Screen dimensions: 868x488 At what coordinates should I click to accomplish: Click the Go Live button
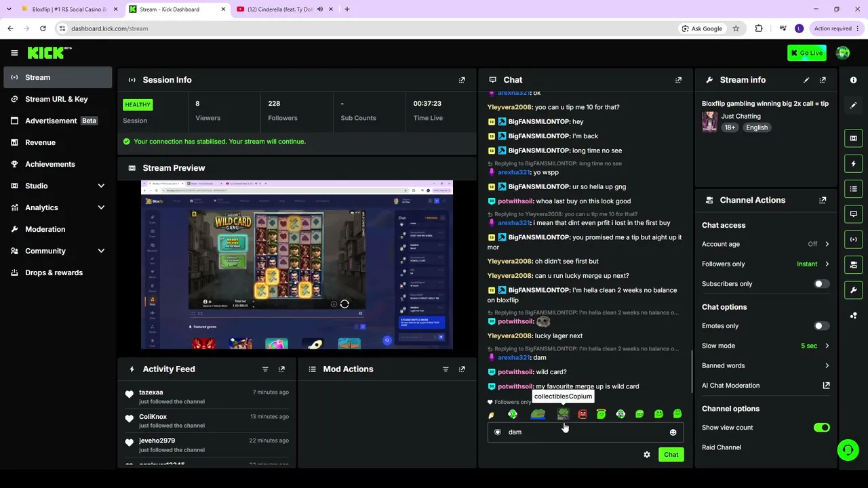pyautogui.click(x=806, y=53)
